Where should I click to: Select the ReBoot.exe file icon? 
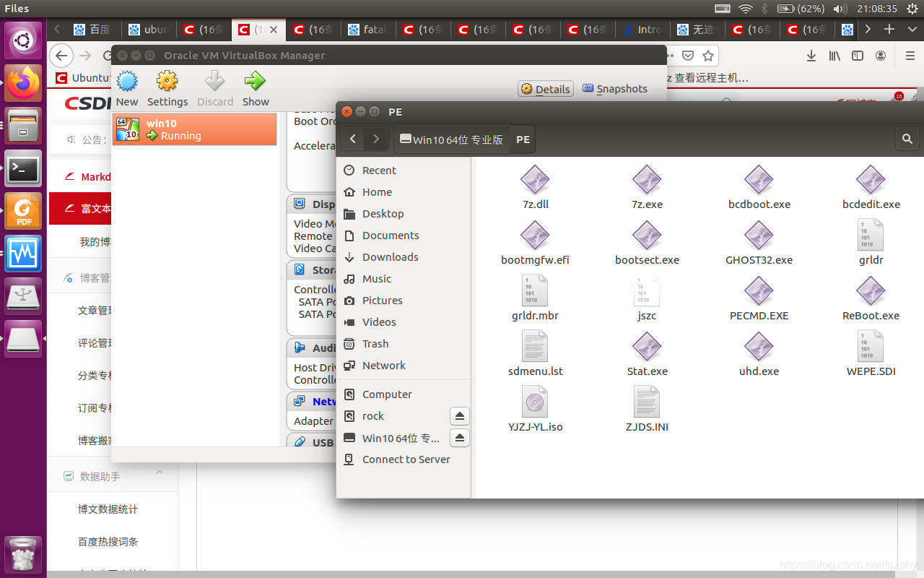coord(871,291)
